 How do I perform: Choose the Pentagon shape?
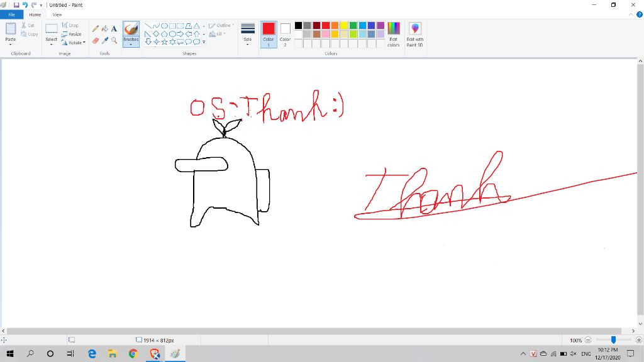(x=164, y=34)
